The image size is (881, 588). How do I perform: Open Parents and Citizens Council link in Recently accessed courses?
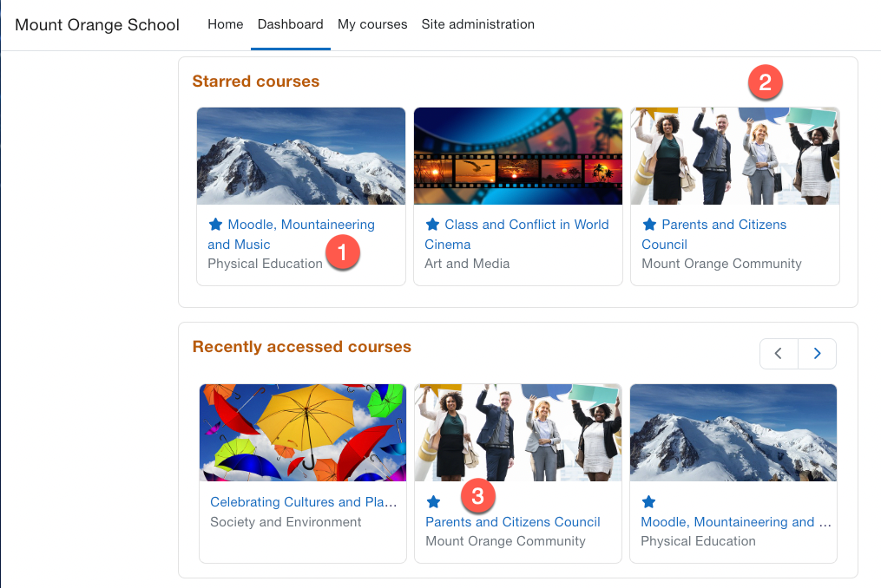click(513, 522)
